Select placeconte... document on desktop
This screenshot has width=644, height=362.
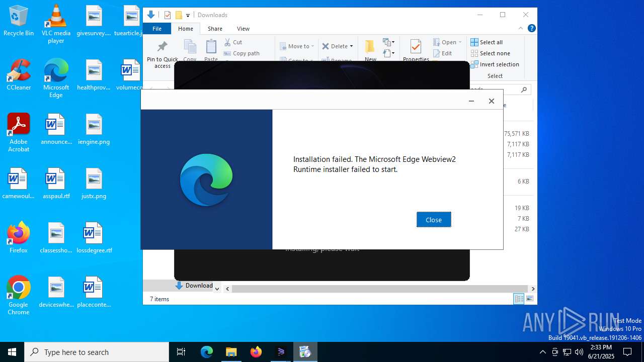(94, 292)
